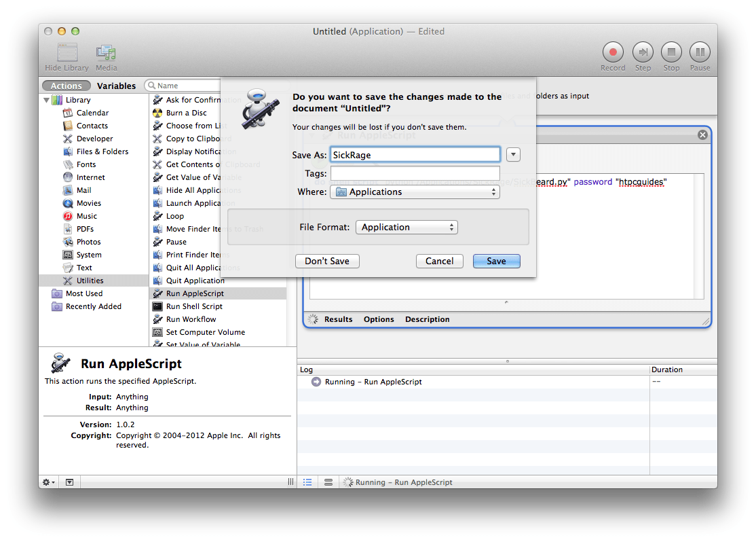The width and height of the screenshot is (756, 542).
Task: Click the Stop workflow icon
Action: (671, 52)
